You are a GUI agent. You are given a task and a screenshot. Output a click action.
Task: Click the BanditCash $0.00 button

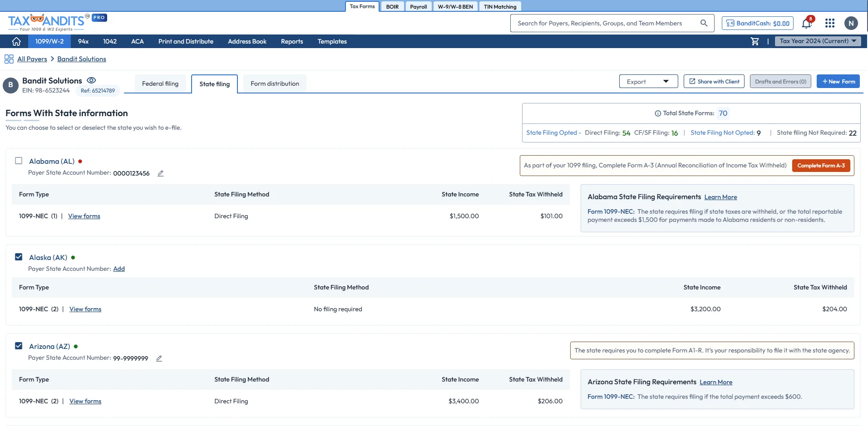click(x=758, y=23)
